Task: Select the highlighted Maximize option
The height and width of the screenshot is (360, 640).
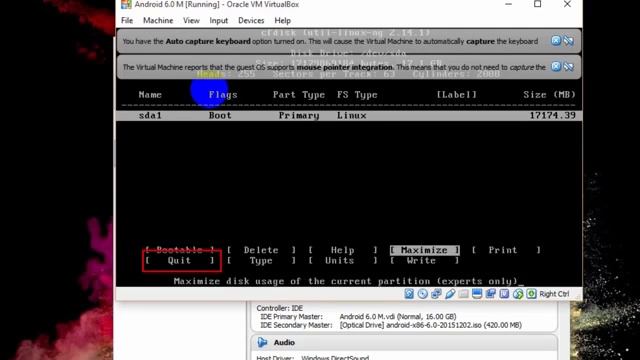Action: click(x=424, y=250)
